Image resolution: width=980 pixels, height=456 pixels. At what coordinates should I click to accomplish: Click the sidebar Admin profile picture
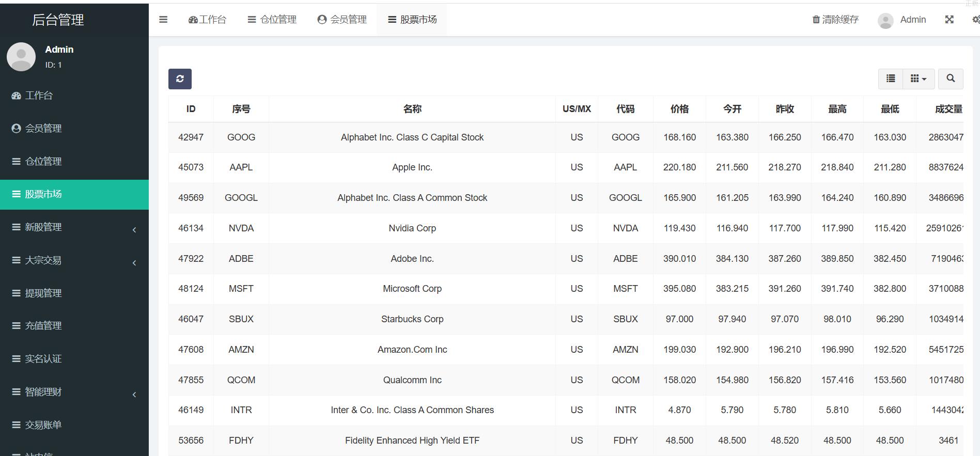pyautogui.click(x=21, y=57)
